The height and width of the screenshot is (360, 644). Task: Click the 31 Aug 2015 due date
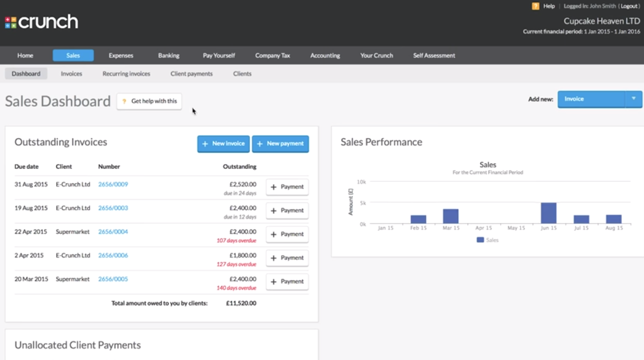pyautogui.click(x=31, y=184)
